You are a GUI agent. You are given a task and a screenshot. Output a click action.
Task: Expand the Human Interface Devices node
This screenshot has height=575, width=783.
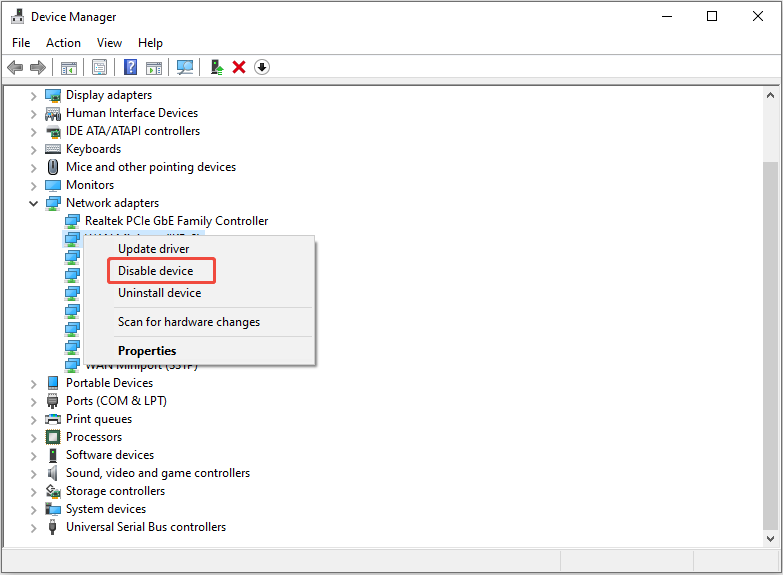click(x=33, y=114)
